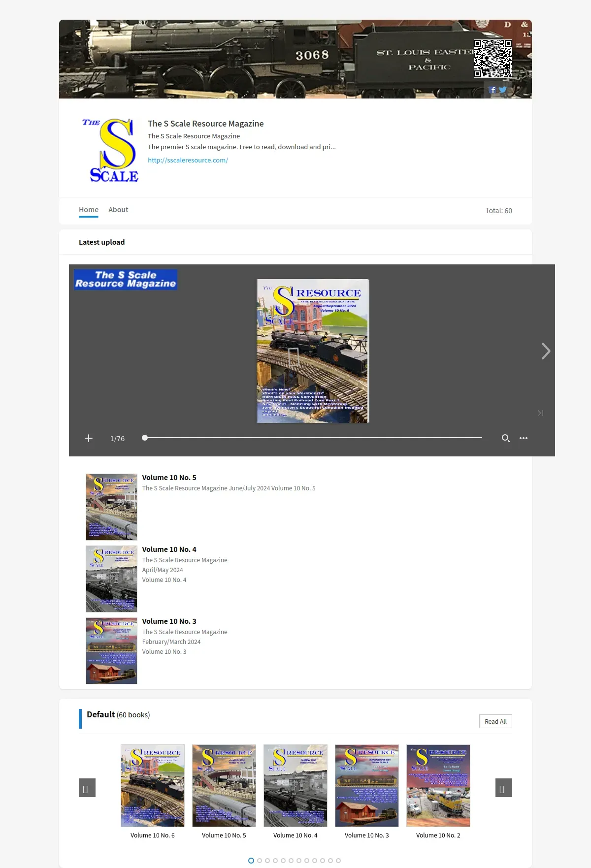Open the magazine cover in the viewer

[x=313, y=351]
